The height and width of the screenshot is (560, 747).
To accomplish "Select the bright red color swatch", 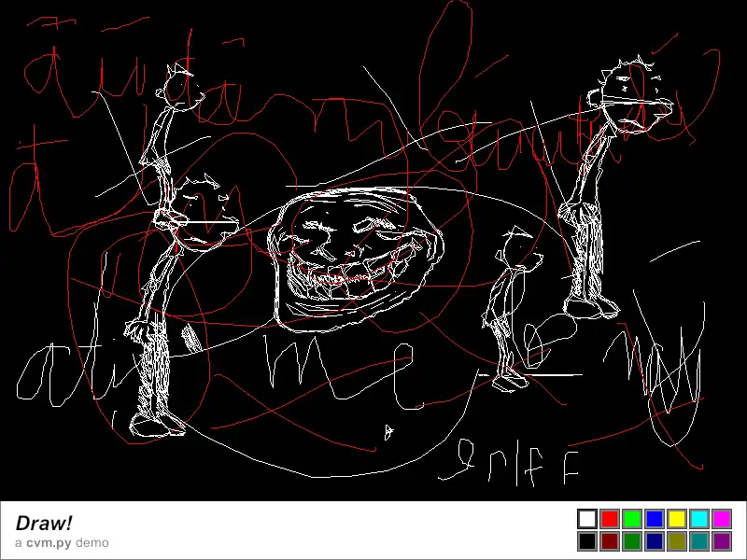I will click(610, 519).
